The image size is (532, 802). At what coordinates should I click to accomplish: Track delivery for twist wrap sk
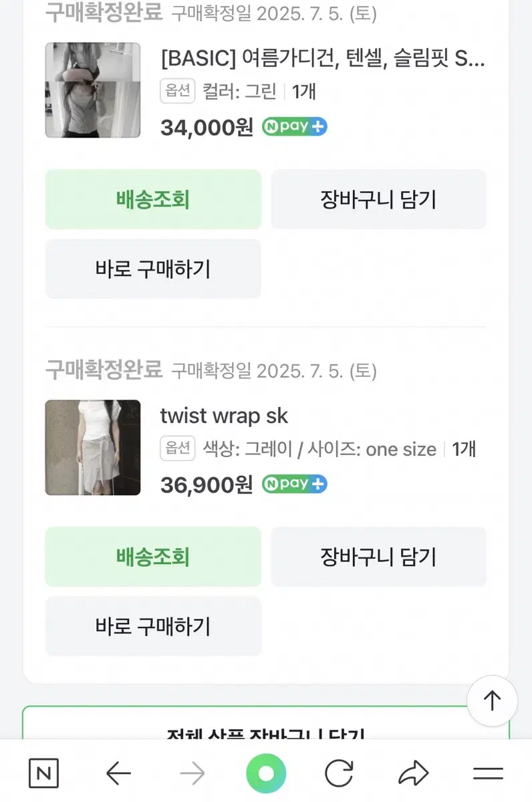tap(153, 557)
